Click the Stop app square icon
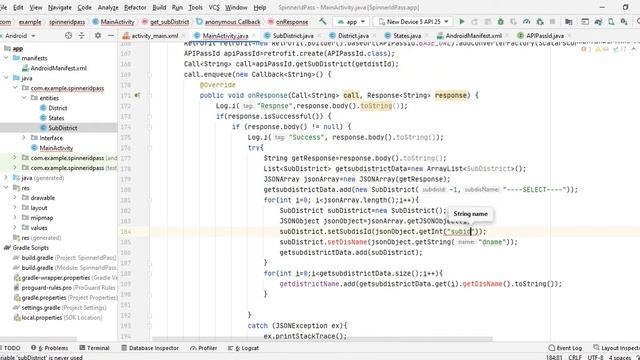640x360 pixels. [552, 22]
